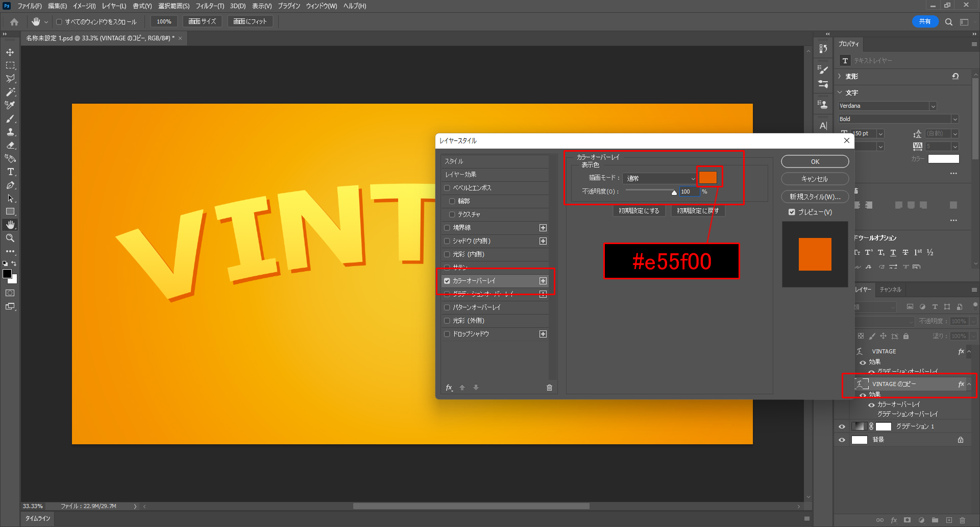Open the フィルター menu
This screenshot has height=527, width=980.
click(209, 6)
